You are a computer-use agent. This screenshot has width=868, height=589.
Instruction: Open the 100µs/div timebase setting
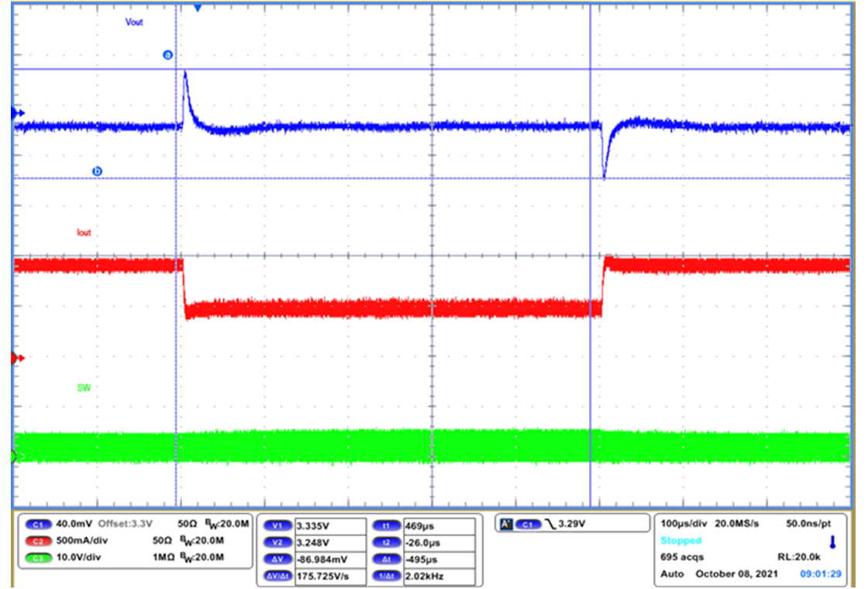(x=682, y=523)
